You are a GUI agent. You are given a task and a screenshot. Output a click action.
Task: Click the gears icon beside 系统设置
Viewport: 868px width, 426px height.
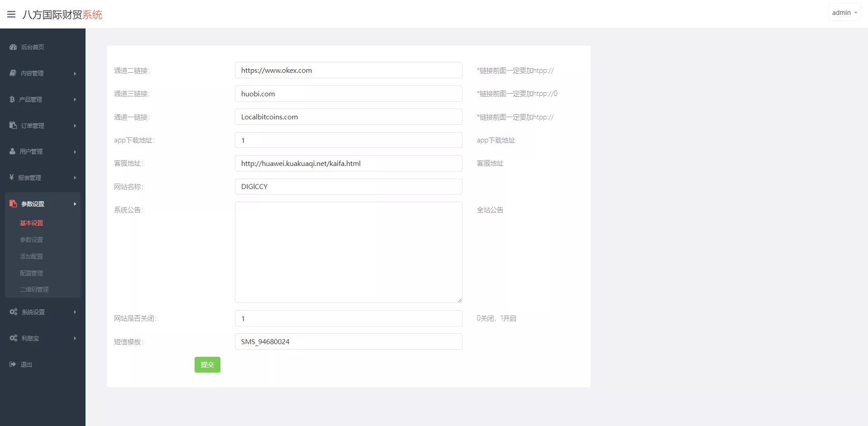click(x=14, y=312)
